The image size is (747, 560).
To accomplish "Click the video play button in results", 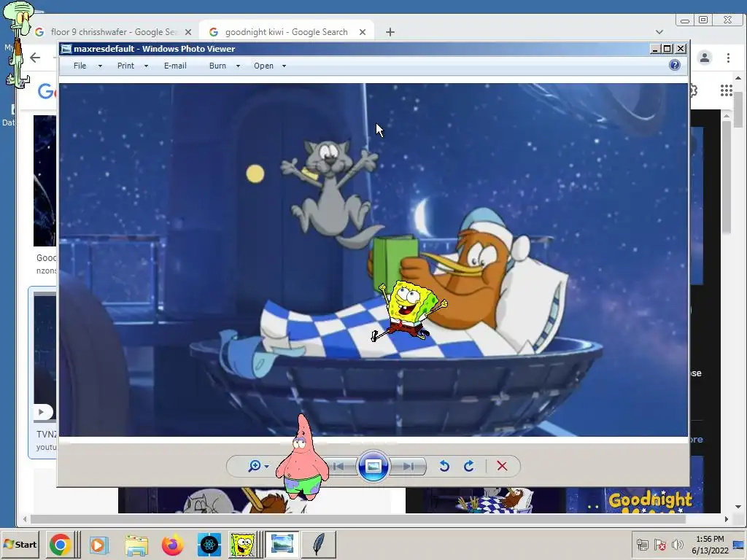I will (x=42, y=411).
